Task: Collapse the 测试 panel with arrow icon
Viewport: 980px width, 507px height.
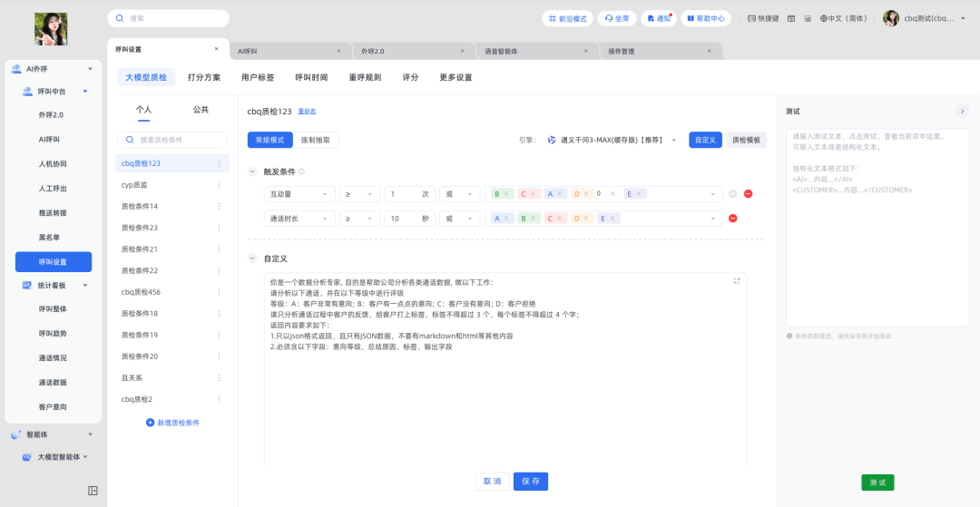Action: pyautogui.click(x=963, y=112)
